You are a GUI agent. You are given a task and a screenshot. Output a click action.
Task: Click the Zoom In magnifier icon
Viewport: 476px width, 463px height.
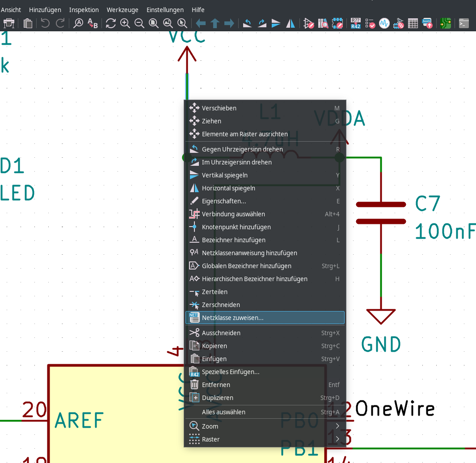125,23
